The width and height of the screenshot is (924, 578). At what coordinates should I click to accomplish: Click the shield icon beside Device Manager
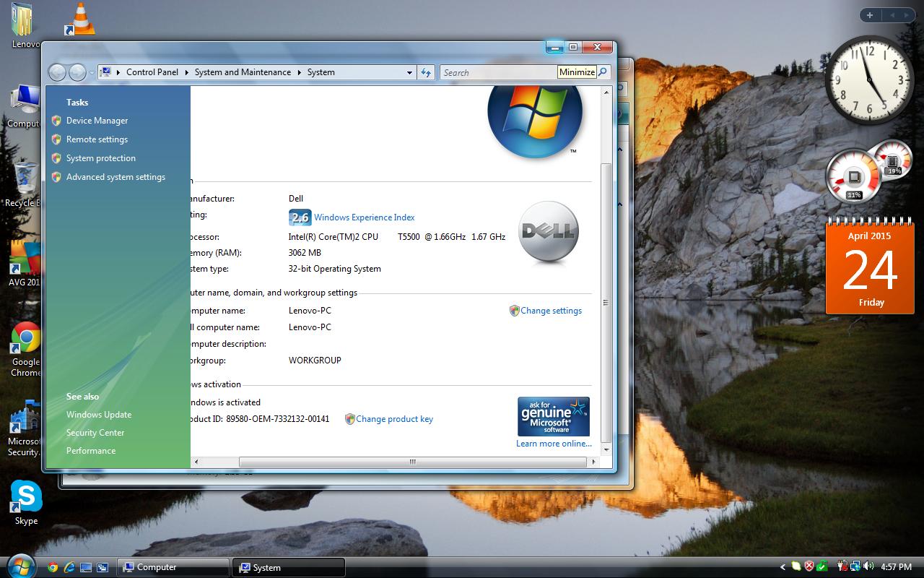click(x=56, y=121)
